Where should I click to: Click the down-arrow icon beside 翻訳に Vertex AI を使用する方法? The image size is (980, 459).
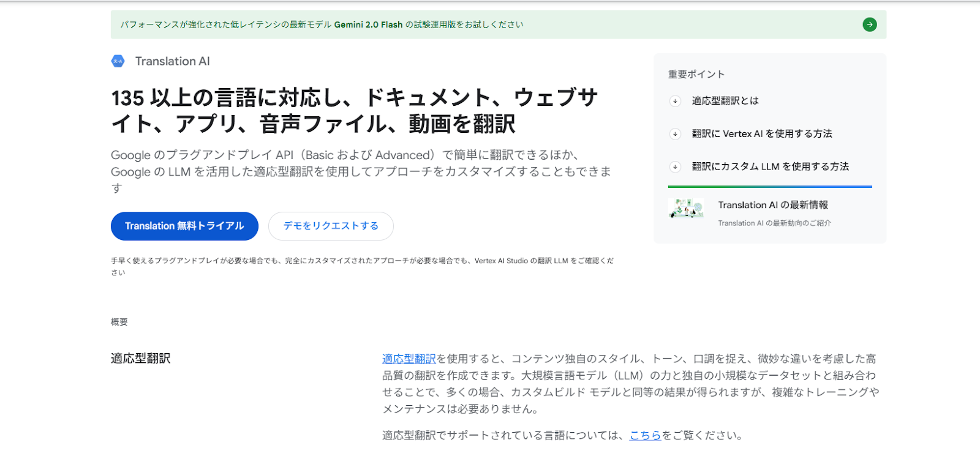click(675, 134)
